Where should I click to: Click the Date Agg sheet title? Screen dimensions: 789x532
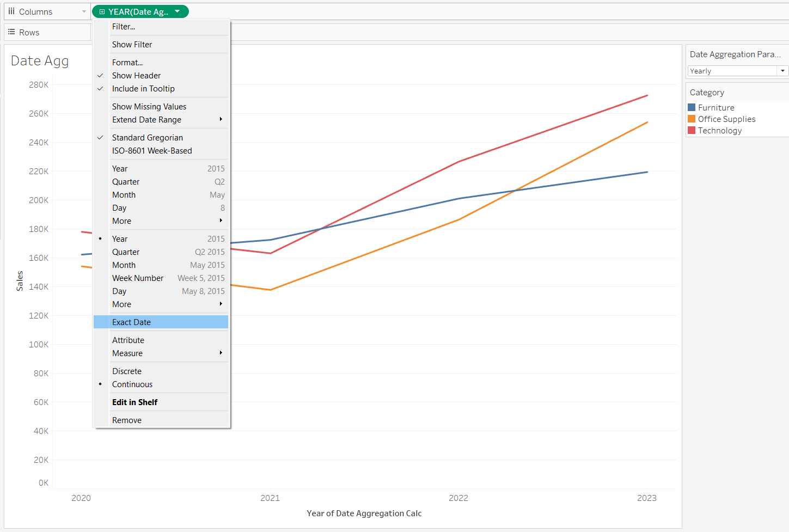40,61
